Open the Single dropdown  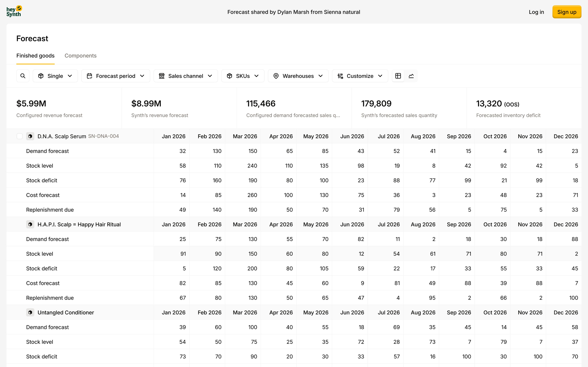click(55, 76)
